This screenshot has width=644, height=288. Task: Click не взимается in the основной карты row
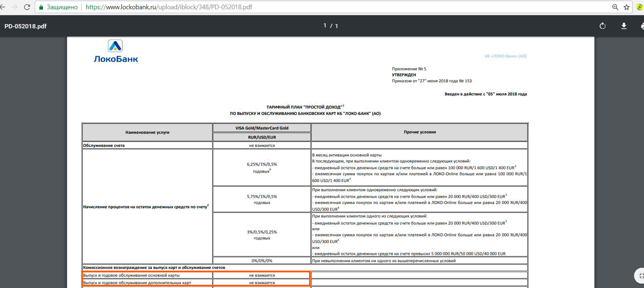pyautogui.click(x=262, y=275)
